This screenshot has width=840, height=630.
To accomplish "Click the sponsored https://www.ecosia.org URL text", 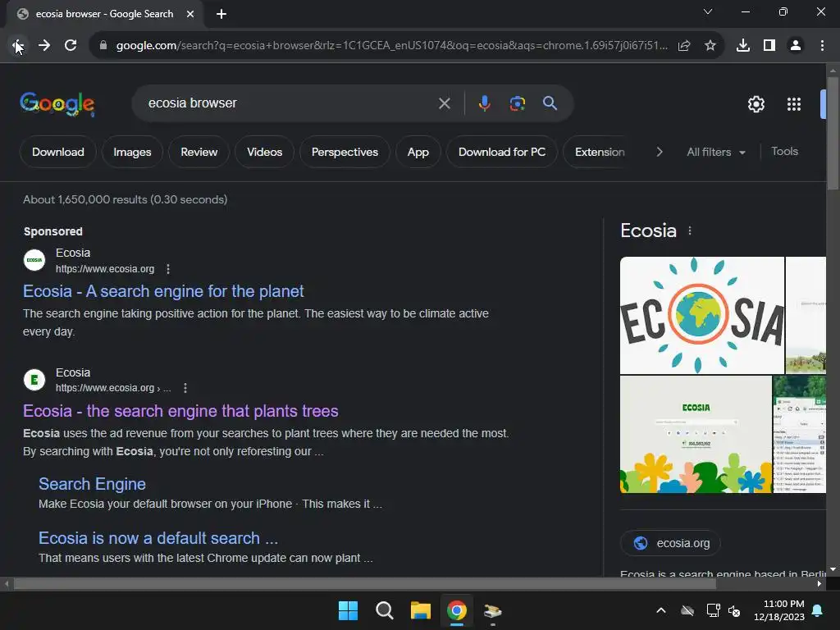I will point(105,269).
